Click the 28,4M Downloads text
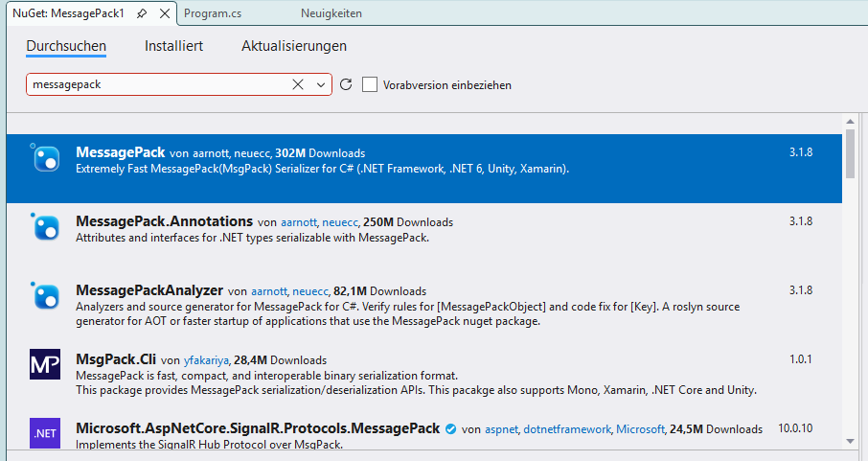The height and width of the screenshot is (461, 868). [280, 360]
